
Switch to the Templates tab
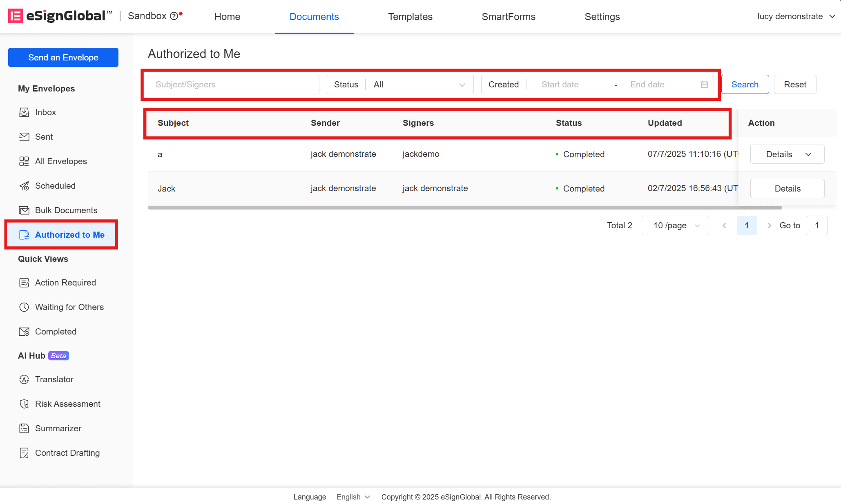pos(410,17)
